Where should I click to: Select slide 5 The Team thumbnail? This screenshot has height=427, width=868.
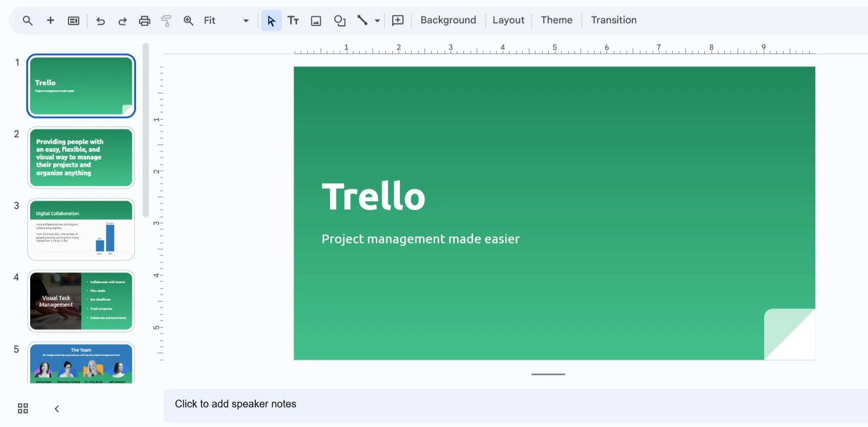[81, 363]
